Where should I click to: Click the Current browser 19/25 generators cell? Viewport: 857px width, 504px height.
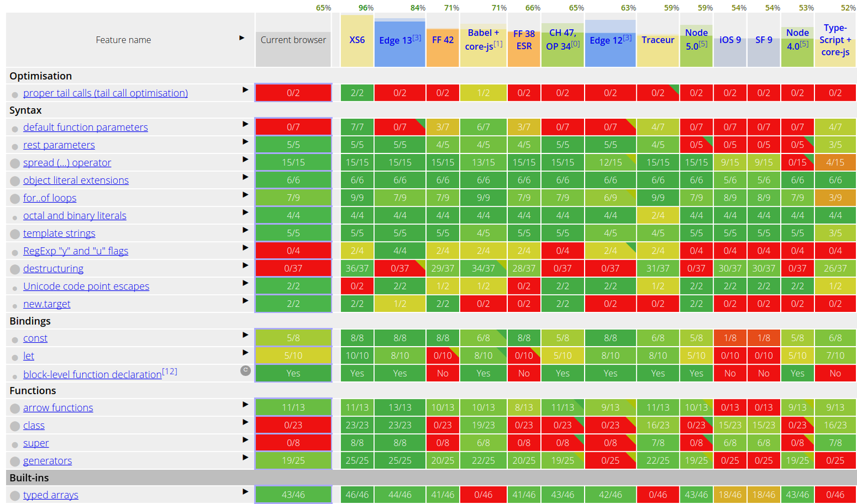click(293, 460)
